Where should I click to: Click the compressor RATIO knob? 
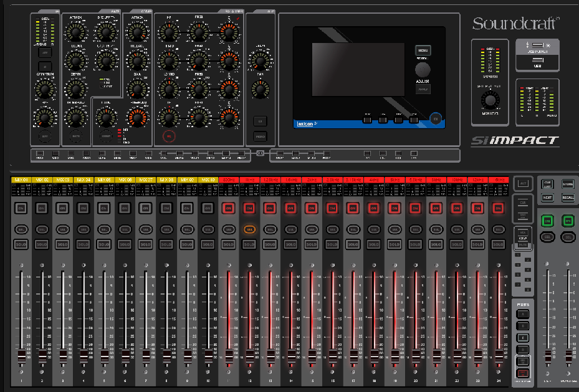tap(106, 118)
